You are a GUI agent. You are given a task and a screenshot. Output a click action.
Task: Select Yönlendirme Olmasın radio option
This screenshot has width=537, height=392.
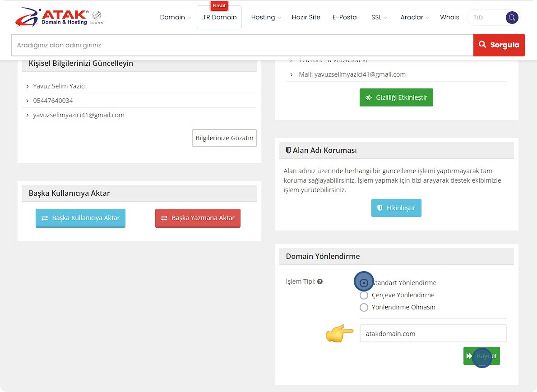pyautogui.click(x=364, y=308)
